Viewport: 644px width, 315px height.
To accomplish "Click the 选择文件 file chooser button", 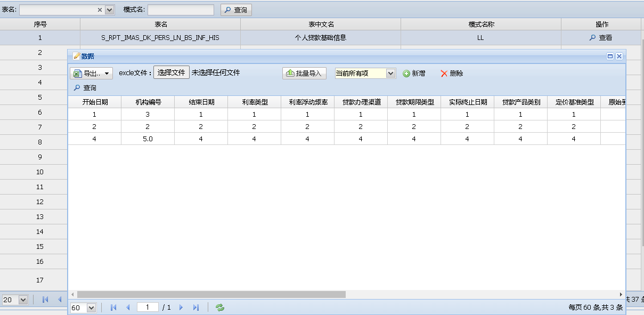I will coord(171,73).
